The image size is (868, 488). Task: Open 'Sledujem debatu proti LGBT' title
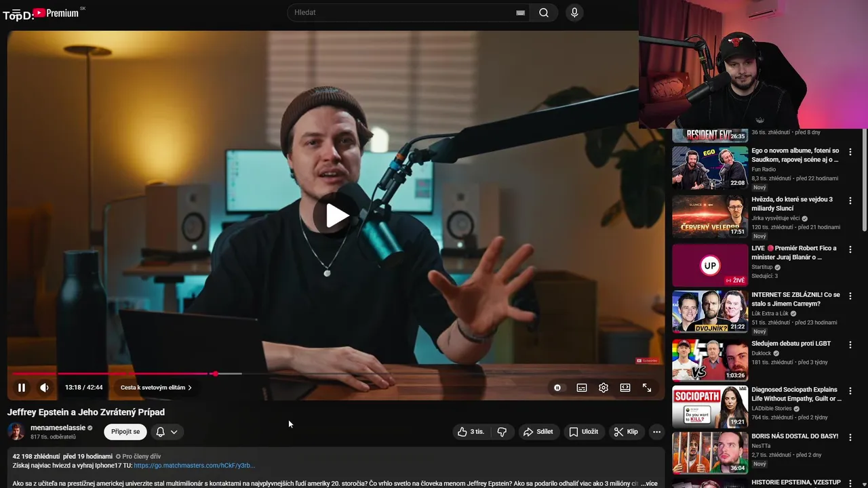pyautogui.click(x=791, y=344)
